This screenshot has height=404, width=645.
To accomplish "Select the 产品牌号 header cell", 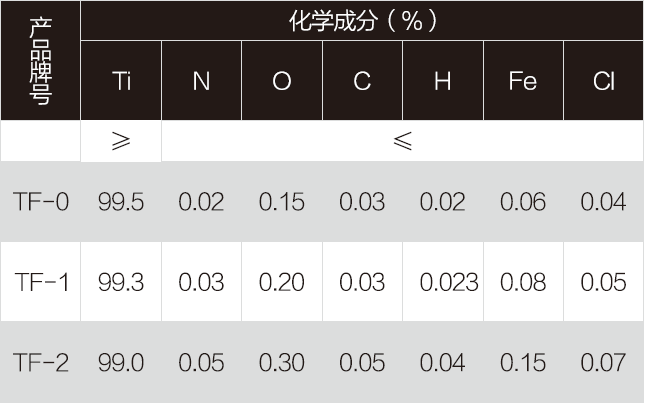I will pos(40,60).
